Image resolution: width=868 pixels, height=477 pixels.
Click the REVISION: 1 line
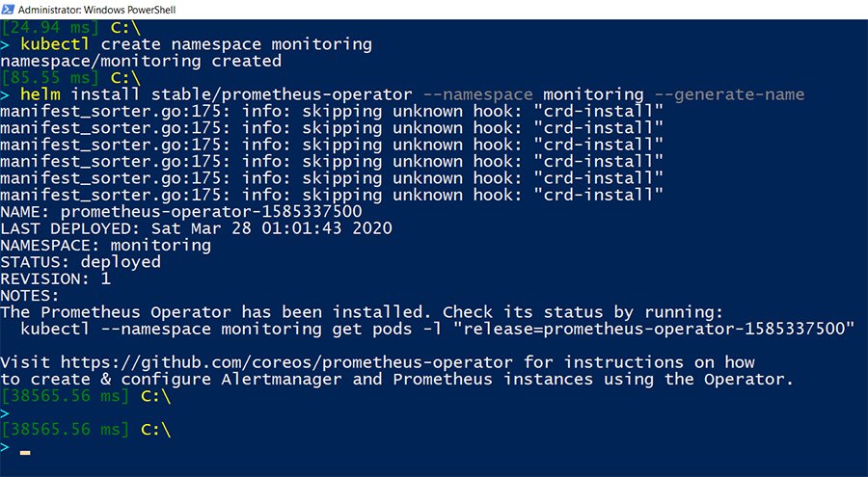point(55,278)
